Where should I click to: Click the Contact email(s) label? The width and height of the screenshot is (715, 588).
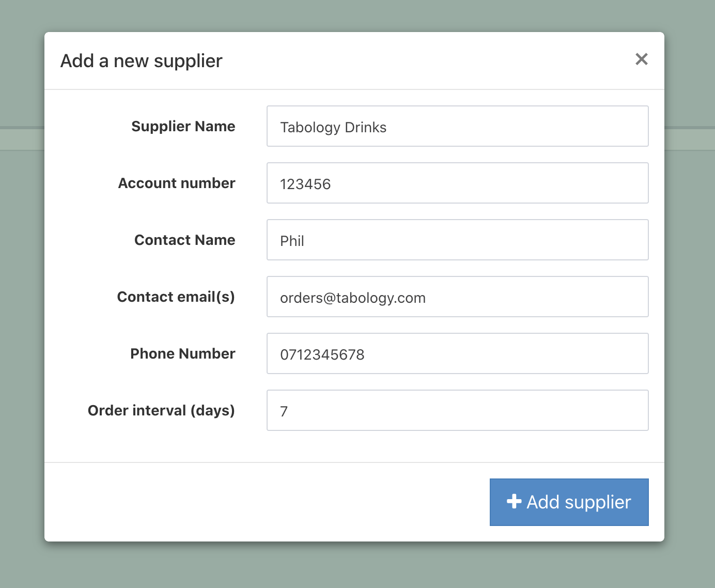176,297
